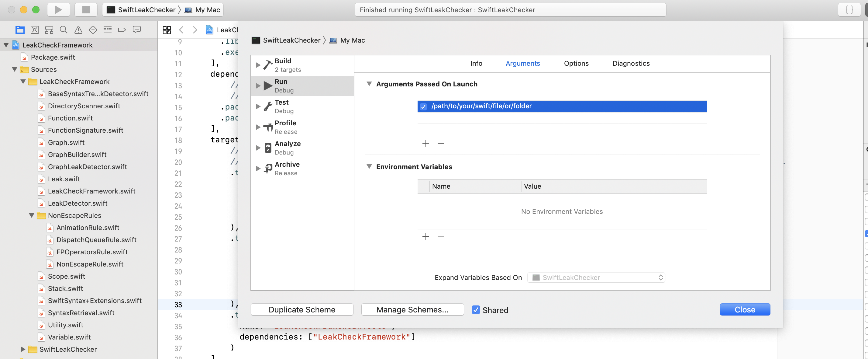Image resolution: width=868 pixels, height=359 pixels.
Task: Open the Issue navigator warning icon
Action: (x=78, y=30)
